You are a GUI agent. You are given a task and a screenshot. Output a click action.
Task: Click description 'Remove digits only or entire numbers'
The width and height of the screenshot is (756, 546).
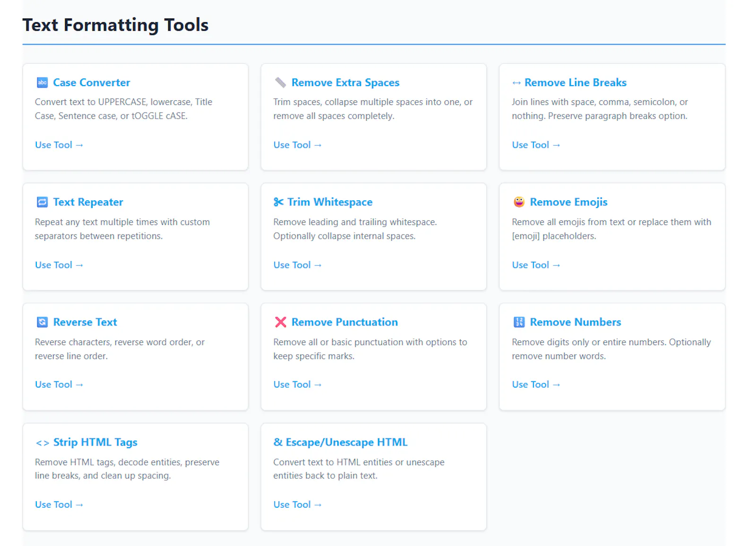click(611, 349)
